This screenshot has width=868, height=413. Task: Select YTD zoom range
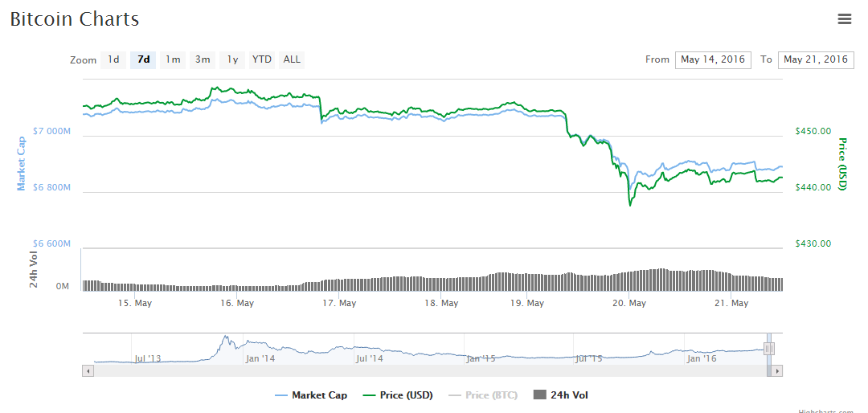click(262, 59)
